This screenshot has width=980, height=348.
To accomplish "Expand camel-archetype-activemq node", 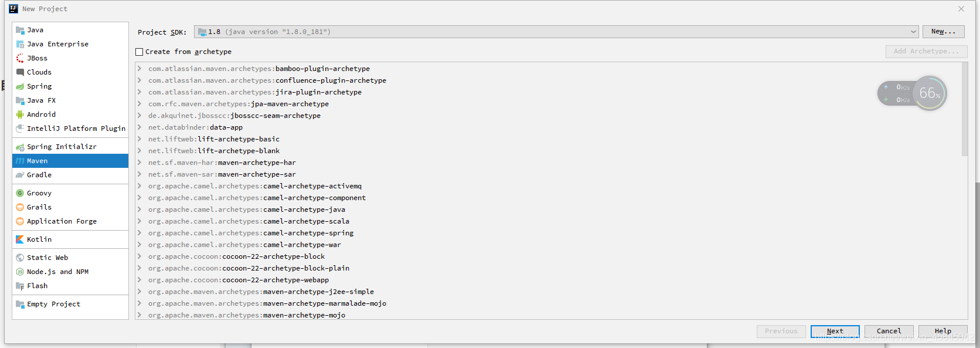I will coord(139,186).
